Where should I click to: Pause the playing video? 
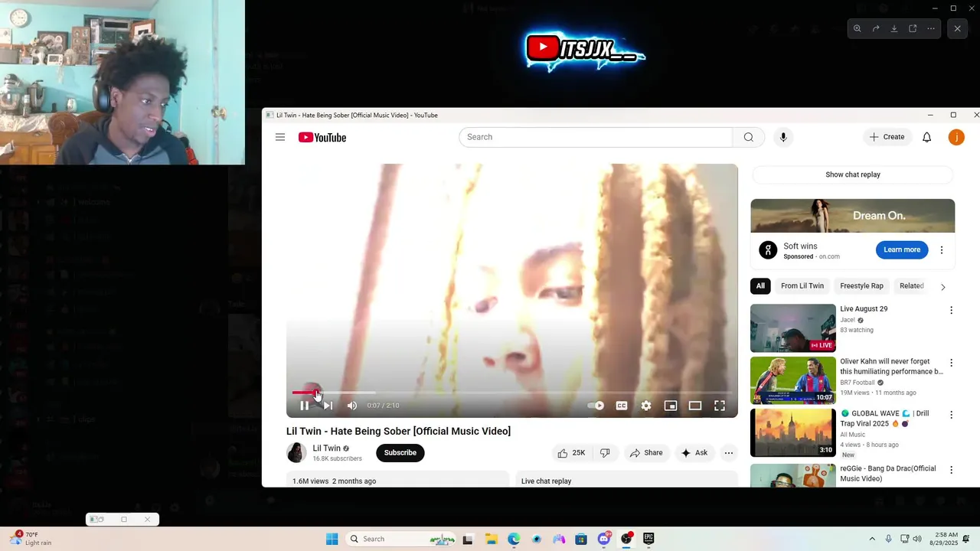click(304, 406)
